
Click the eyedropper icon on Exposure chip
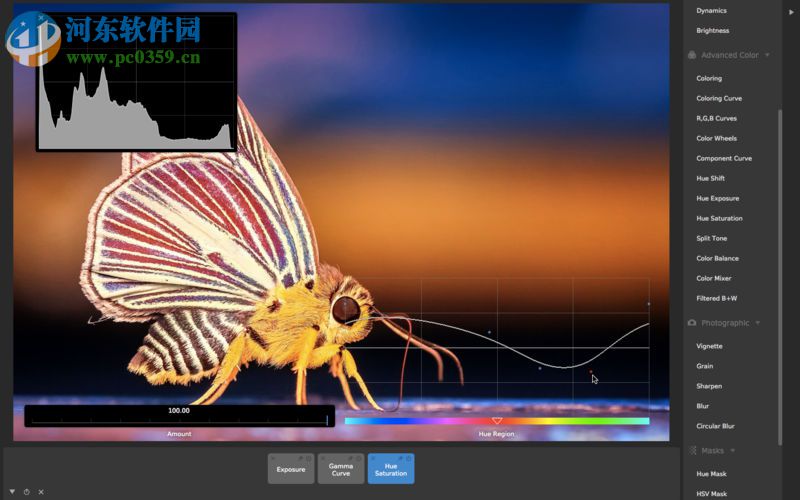[x=302, y=458]
